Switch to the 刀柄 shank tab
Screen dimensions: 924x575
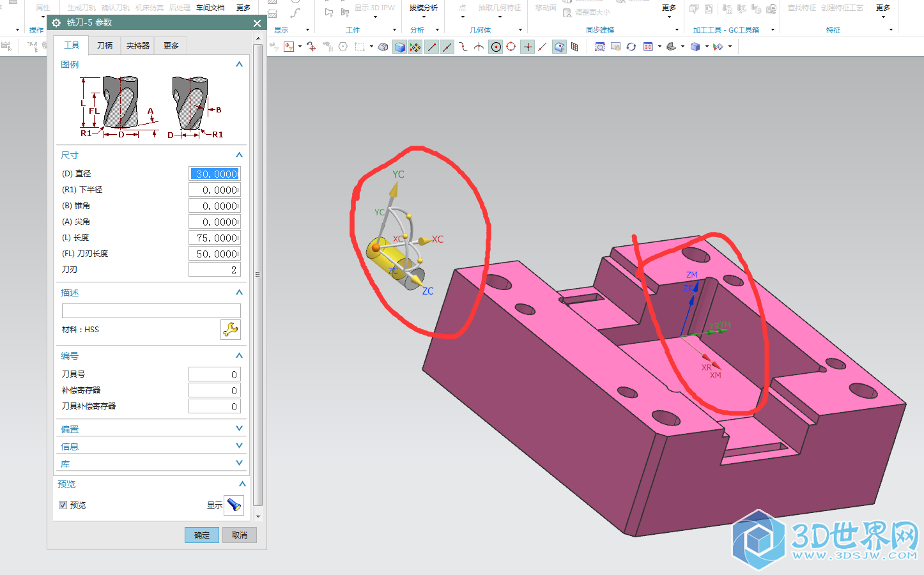pyautogui.click(x=105, y=46)
